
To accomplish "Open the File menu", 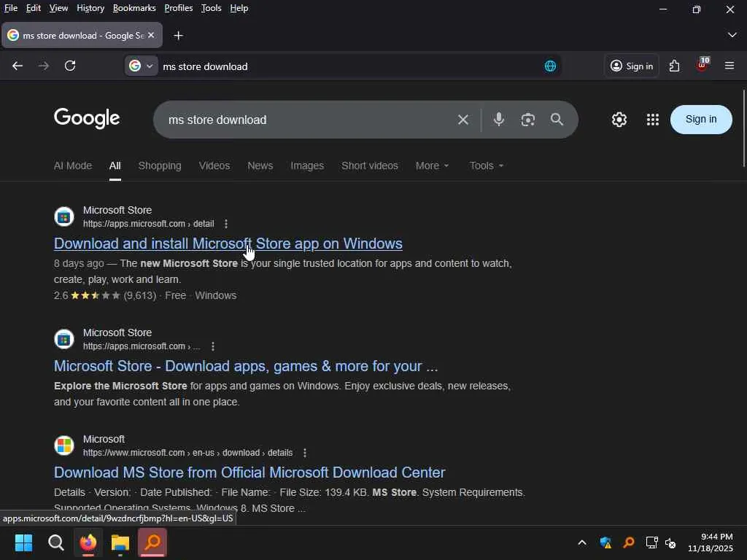I will [10, 8].
